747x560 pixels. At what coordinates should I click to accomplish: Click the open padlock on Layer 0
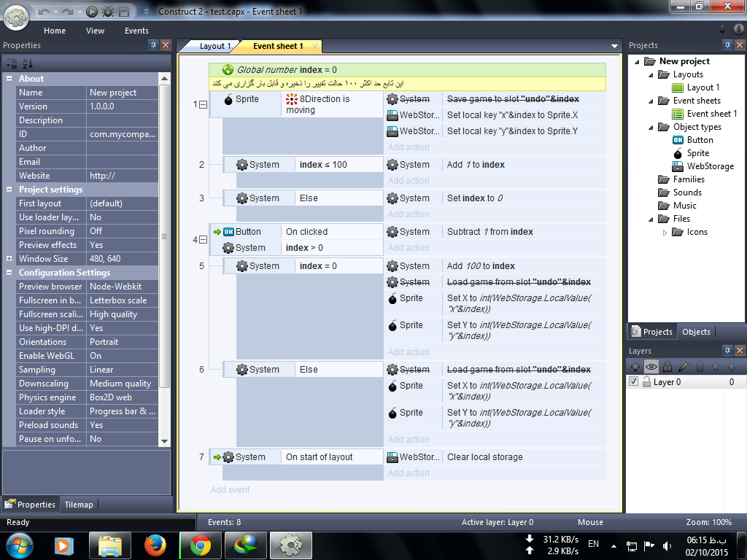(x=646, y=381)
